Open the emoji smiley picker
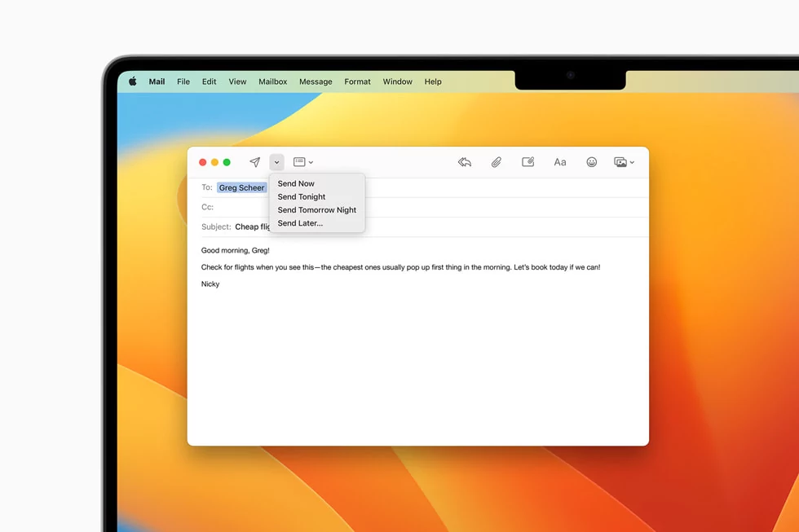 [591, 162]
